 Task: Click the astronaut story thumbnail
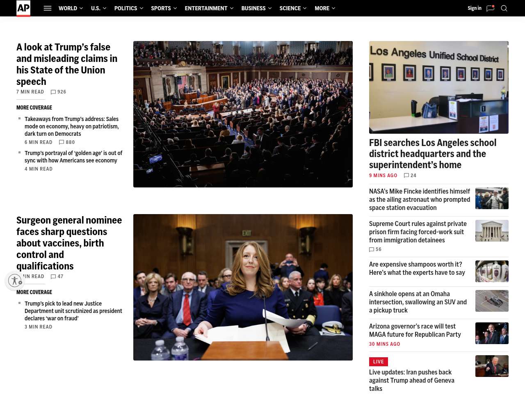pyautogui.click(x=492, y=199)
